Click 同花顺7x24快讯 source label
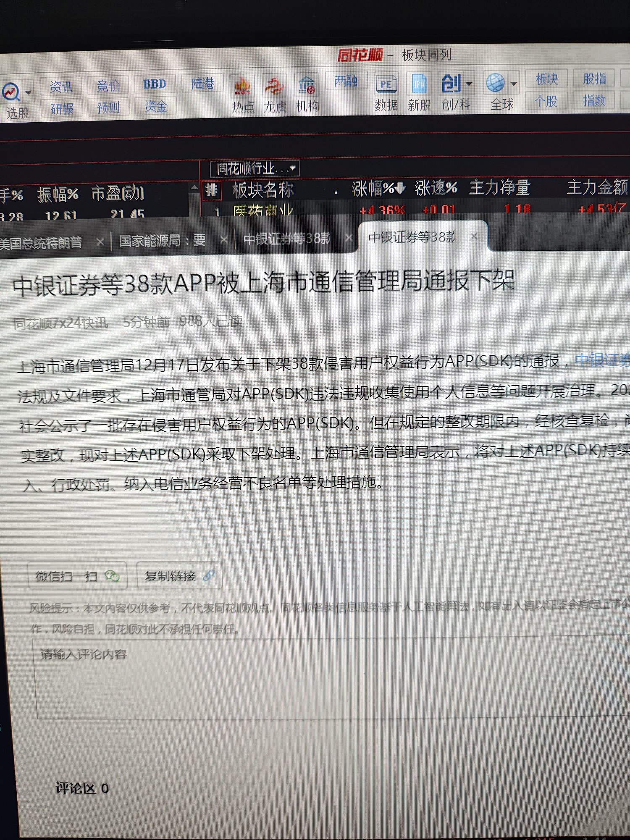This screenshot has width=630, height=840. coord(61,323)
